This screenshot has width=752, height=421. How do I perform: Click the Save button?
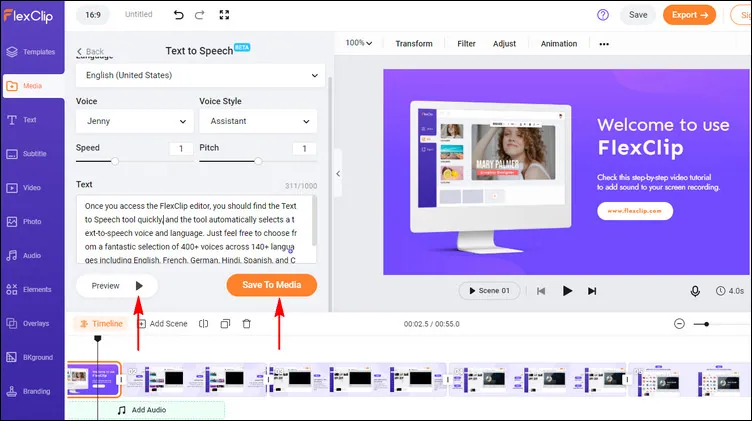pyautogui.click(x=638, y=15)
